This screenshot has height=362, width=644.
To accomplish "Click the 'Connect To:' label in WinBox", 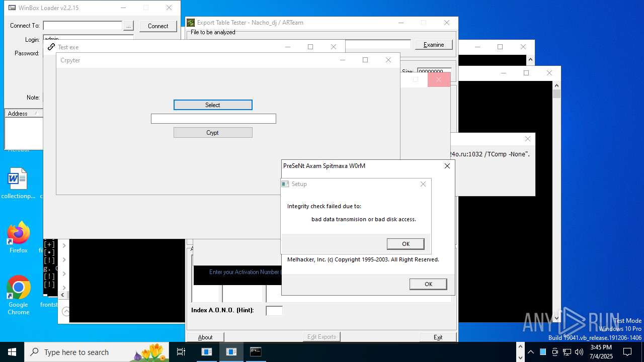I will (25, 26).
